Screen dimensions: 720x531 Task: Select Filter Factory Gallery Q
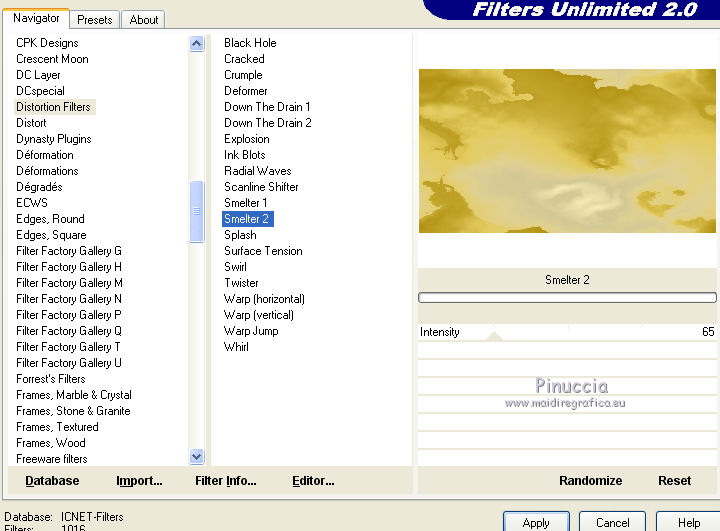tap(69, 331)
